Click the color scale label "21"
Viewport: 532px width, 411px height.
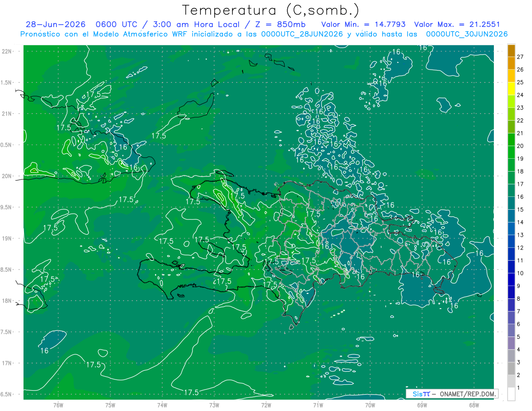click(x=520, y=133)
